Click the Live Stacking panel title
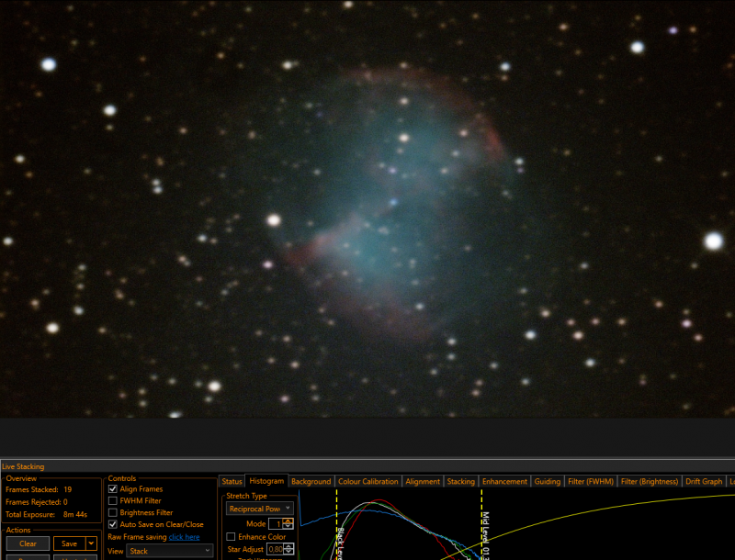The image size is (735, 560). click(23, 466)
